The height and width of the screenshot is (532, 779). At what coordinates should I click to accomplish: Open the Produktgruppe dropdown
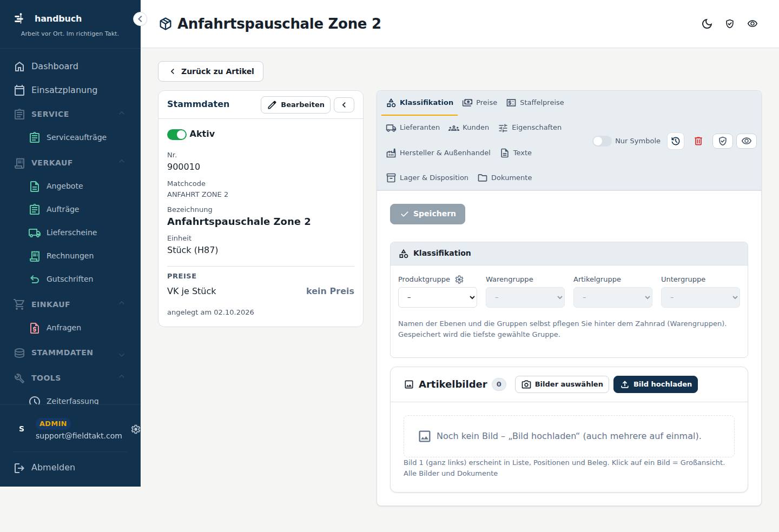438,297
